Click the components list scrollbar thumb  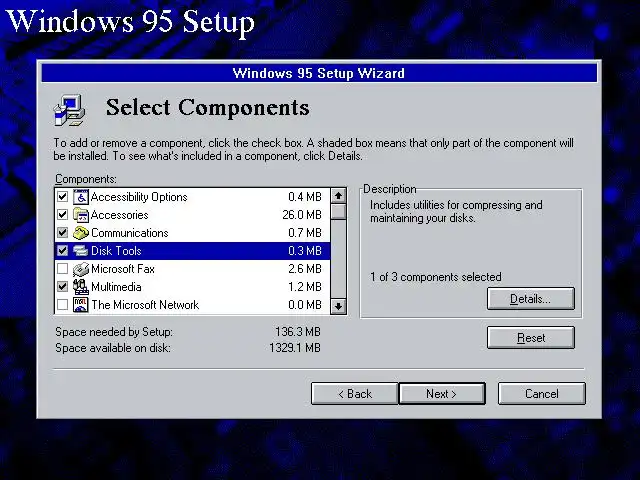(338, 212)
